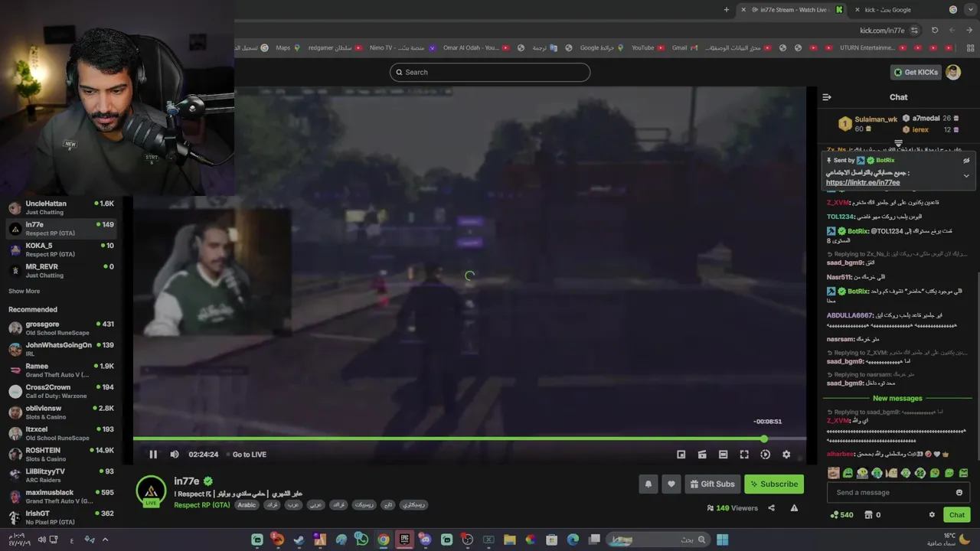Report the stream with the warning triangle icon
980x551 pixels.
(794, 508)
